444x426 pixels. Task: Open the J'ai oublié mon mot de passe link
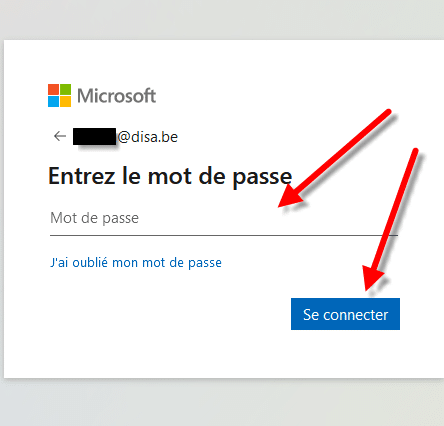[136, 263]
